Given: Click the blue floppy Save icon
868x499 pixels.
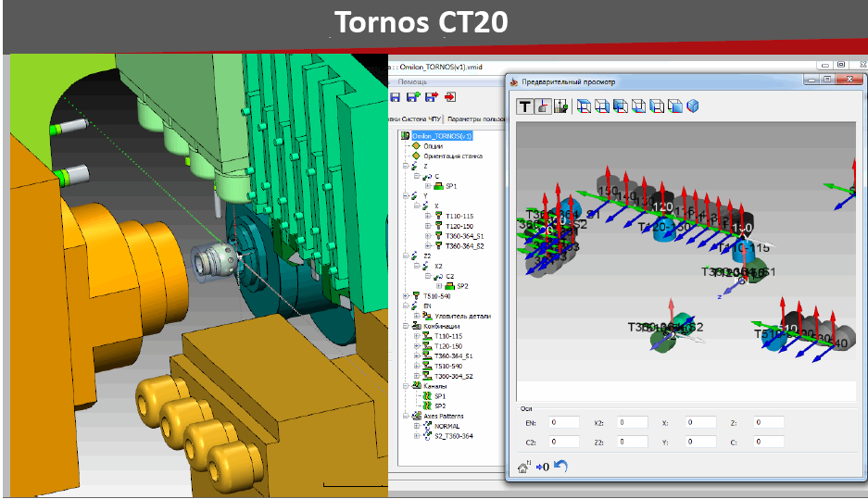Looking at the screenshot, I should click(x=396, y=97).
